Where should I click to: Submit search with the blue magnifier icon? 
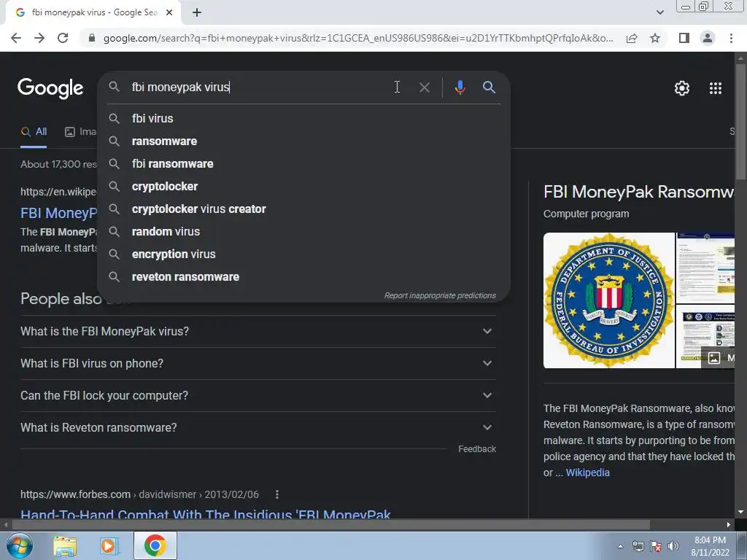click(489, 87)
